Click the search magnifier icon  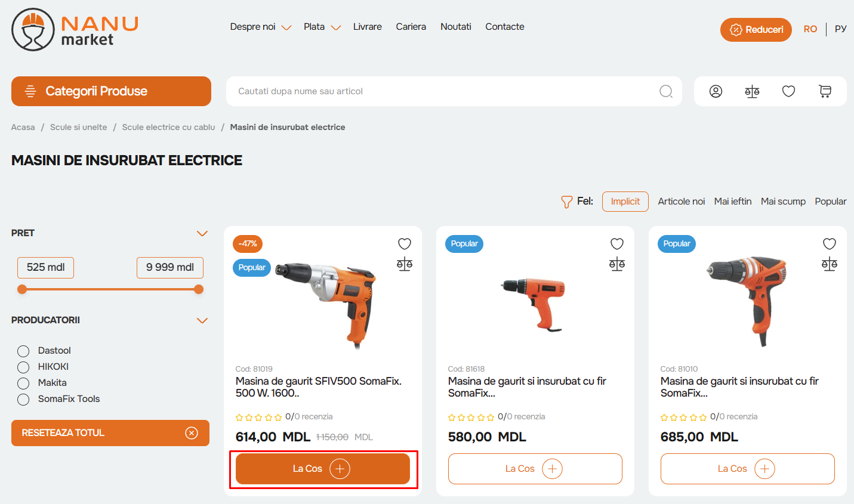tap(666, 91)
